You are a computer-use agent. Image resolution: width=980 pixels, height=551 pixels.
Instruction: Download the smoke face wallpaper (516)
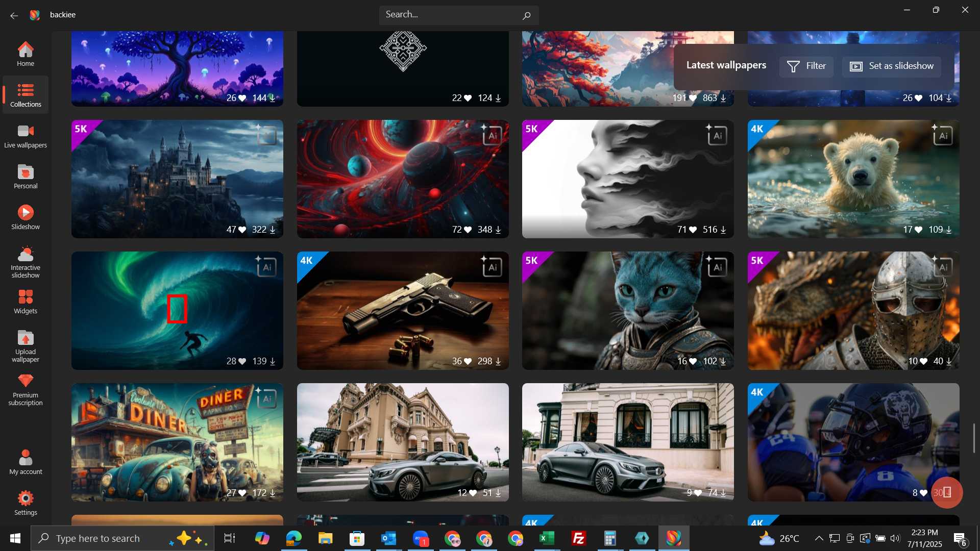click(723, 230)
